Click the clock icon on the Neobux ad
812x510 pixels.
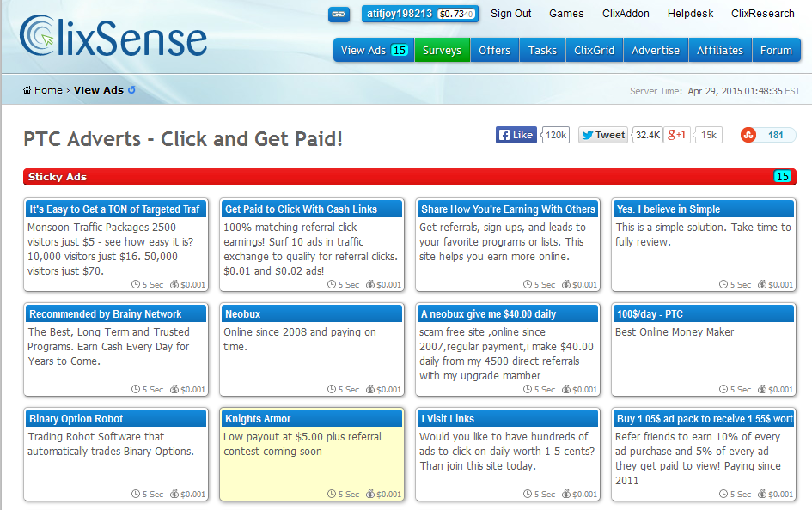click(x=330, y=389)
